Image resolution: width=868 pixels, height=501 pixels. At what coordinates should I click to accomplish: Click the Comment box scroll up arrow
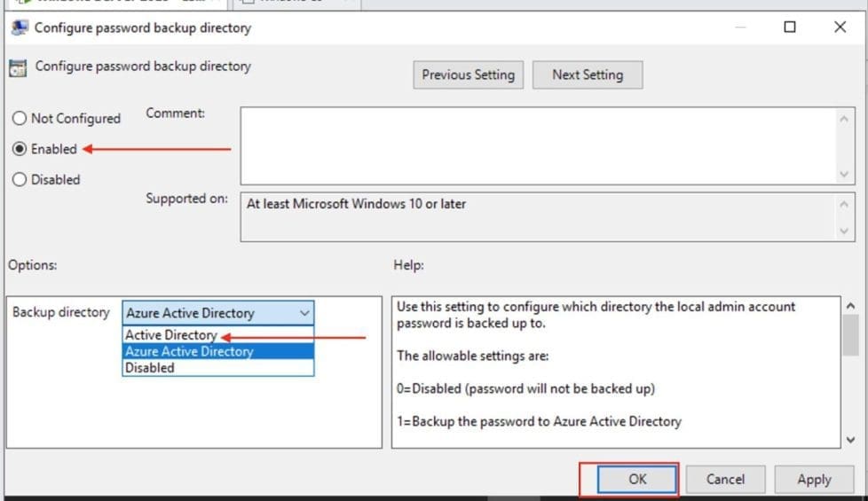[844, 119]
